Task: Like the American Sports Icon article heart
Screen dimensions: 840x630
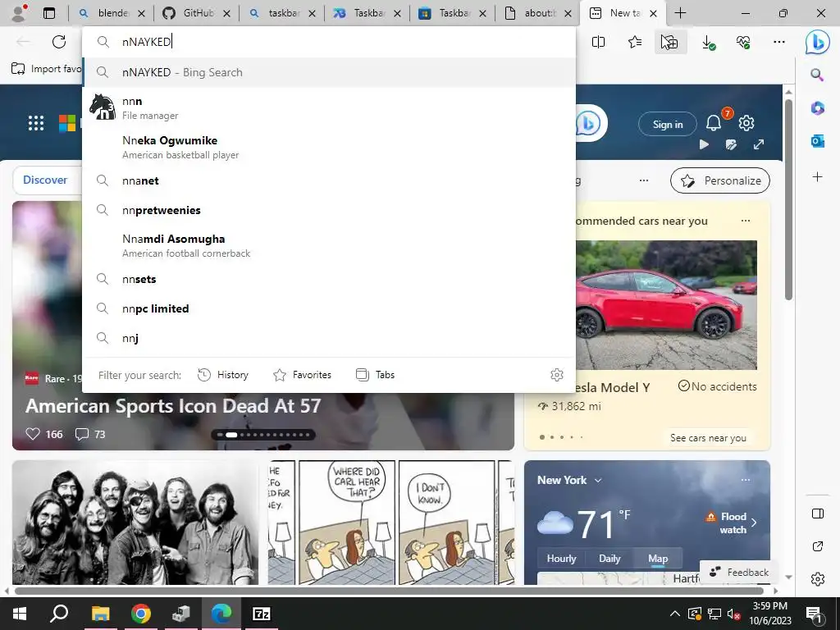Action: pyautogui.click(x=33, y=434)
